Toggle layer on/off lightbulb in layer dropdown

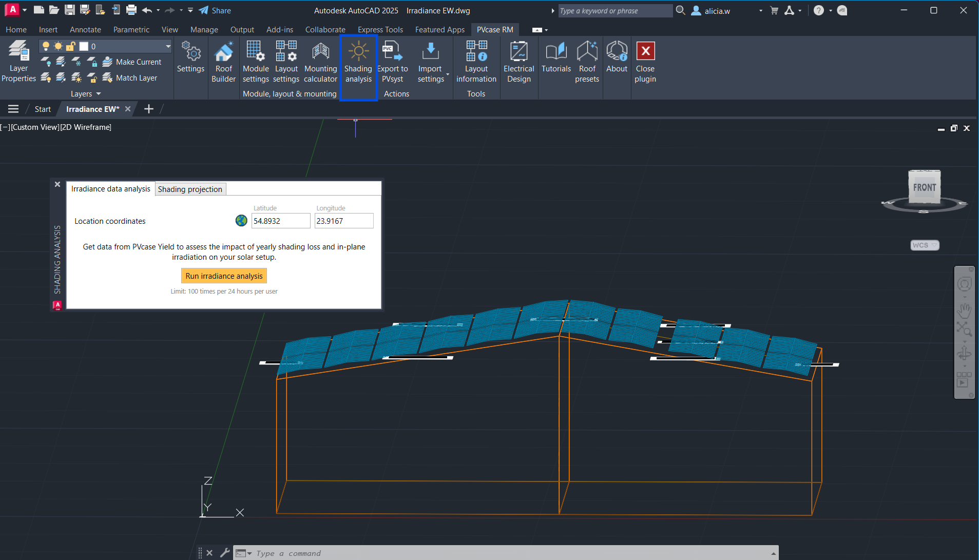[46, 46]
